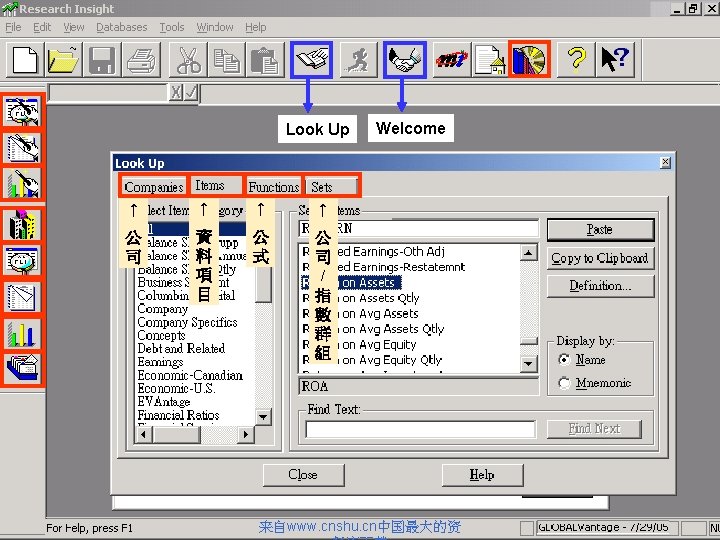Select the Company Specifics category
The width and height of the screenshot is (720, 540).
click(187, 322)
